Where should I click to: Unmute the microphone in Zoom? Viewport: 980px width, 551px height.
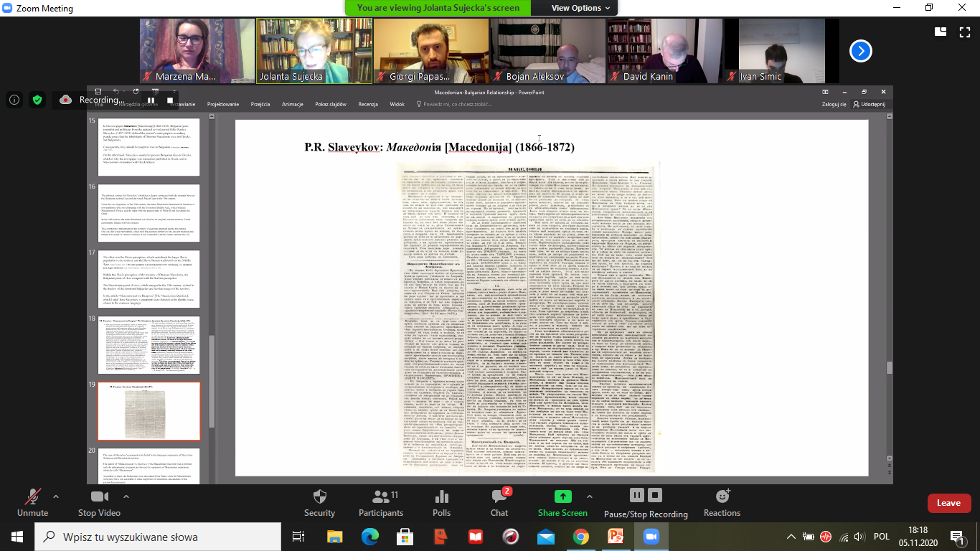32,503
